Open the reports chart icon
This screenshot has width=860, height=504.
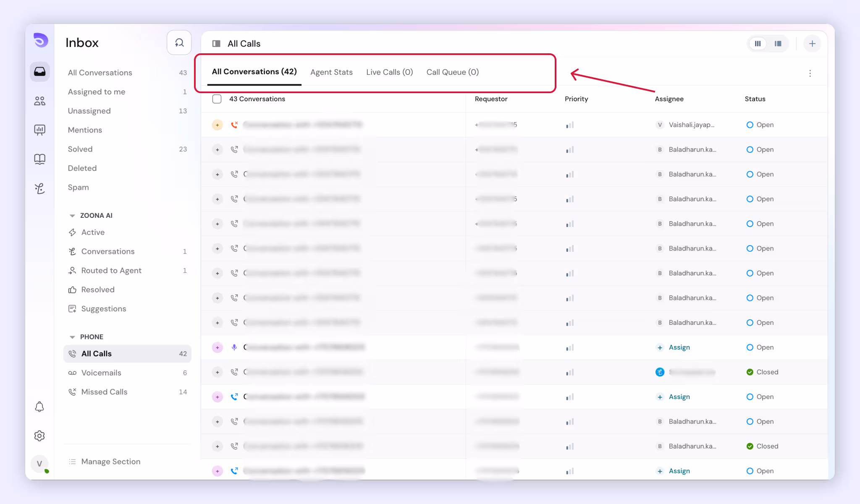[40, 130]
